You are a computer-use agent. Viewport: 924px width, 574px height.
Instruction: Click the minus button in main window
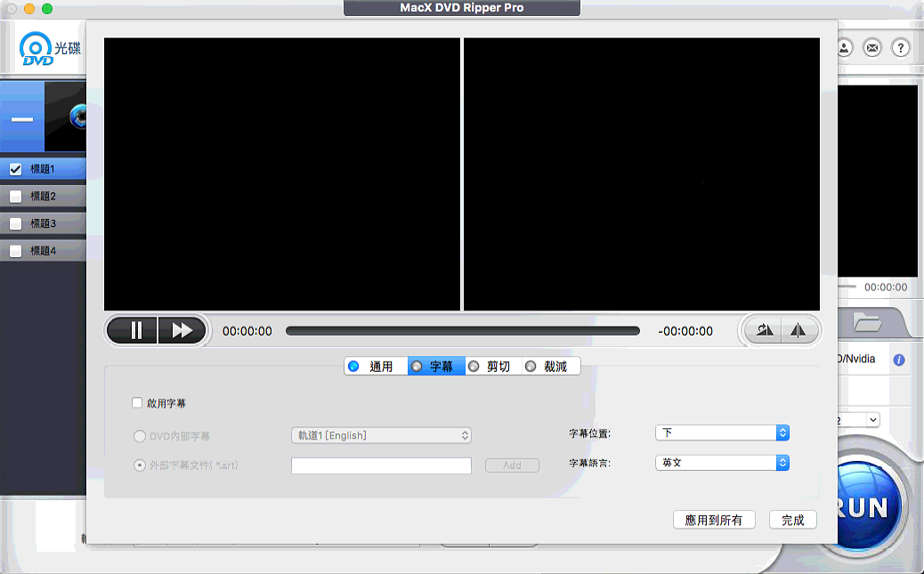click(x=22, y=119)
